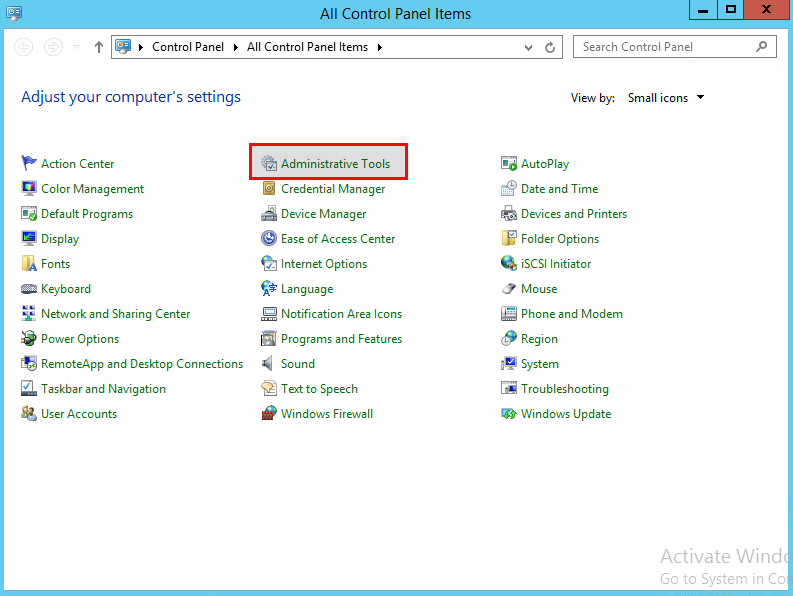The width and height of the screenshot is (793, 596).
Task: Click the Sound speaker icon
Action: (269, 363)
